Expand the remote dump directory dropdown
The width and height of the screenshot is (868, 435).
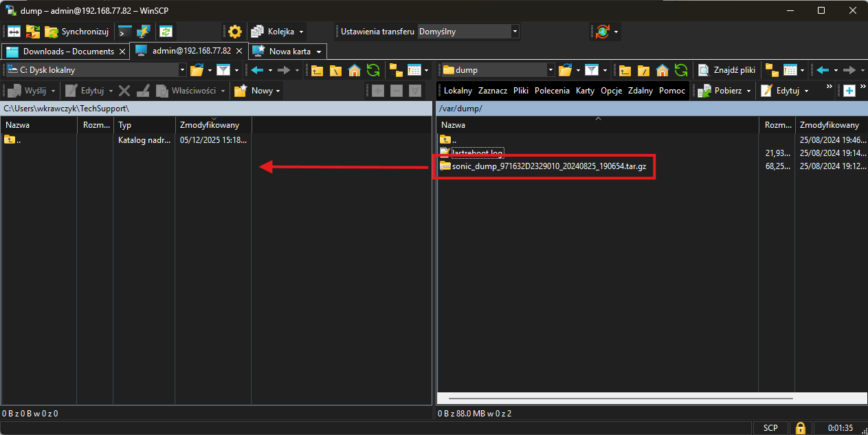pyautogui.click(x=550, y=70)
